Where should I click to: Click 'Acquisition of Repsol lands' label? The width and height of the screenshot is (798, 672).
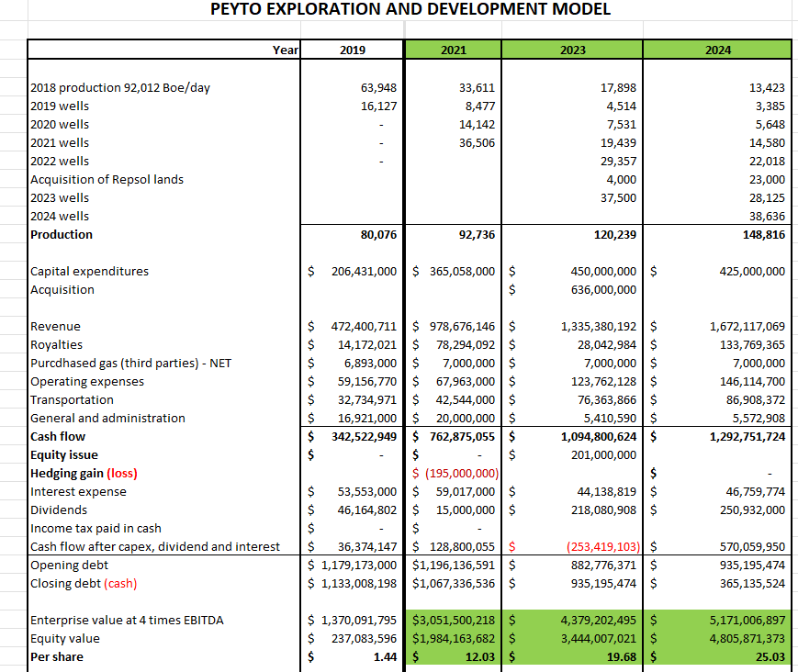pyautogui.click(x=107, y=179)
